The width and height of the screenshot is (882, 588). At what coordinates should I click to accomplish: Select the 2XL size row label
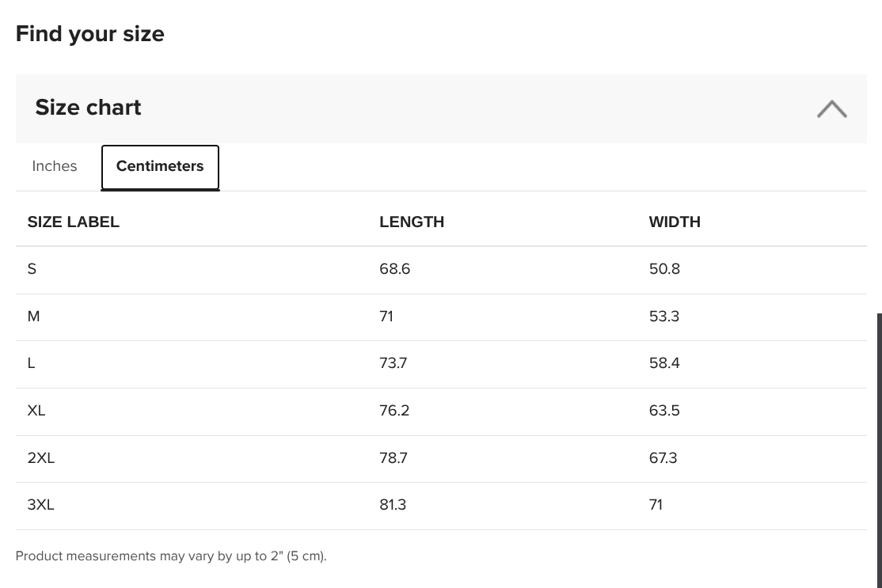[x=41, y=458]
